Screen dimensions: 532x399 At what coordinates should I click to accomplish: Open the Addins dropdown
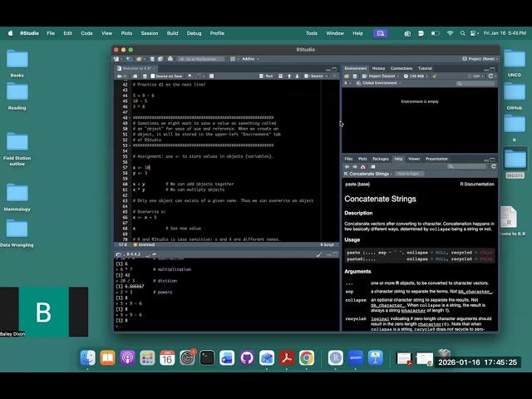point(250,59)
